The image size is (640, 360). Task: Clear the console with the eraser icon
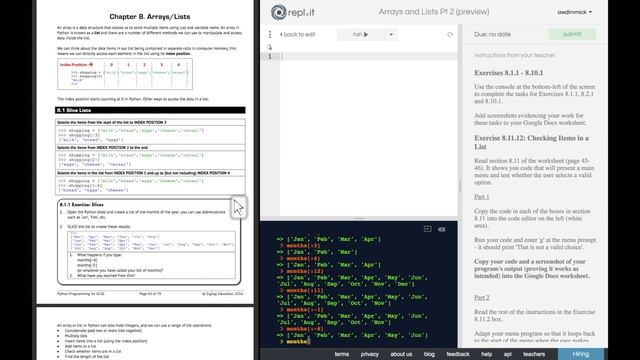point(442,229)
